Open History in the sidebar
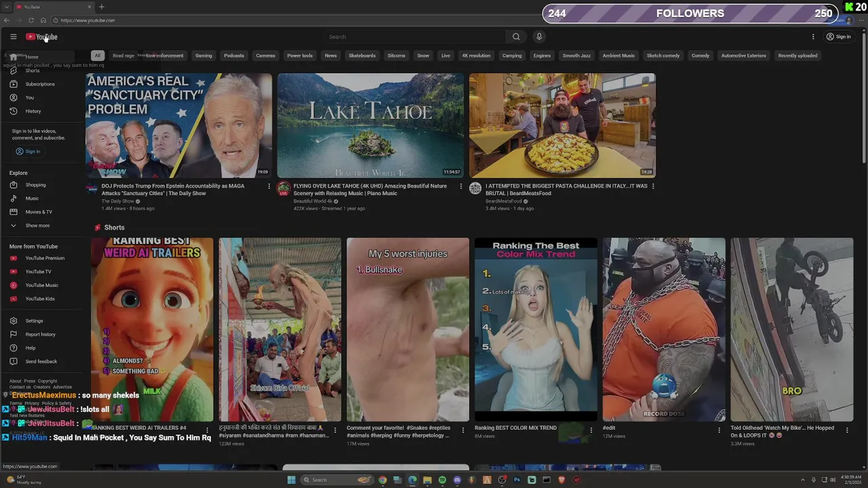 (x=33, y=111)
